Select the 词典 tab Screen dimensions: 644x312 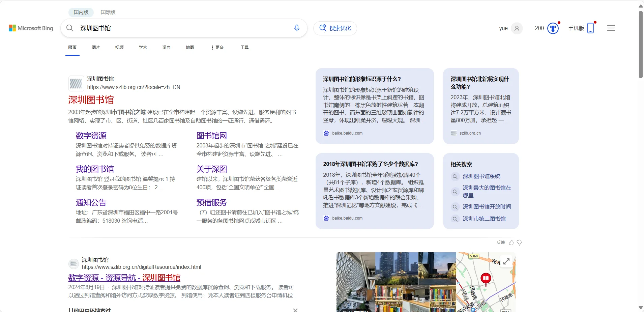click(x=166, y=48)
